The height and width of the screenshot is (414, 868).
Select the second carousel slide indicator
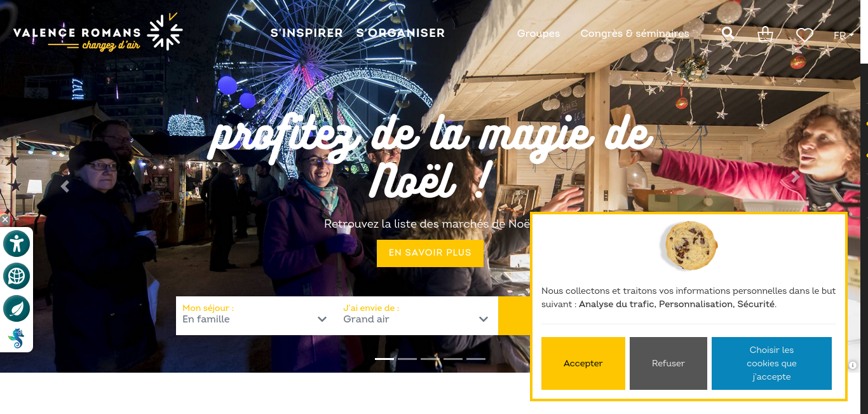pos(407,359)
